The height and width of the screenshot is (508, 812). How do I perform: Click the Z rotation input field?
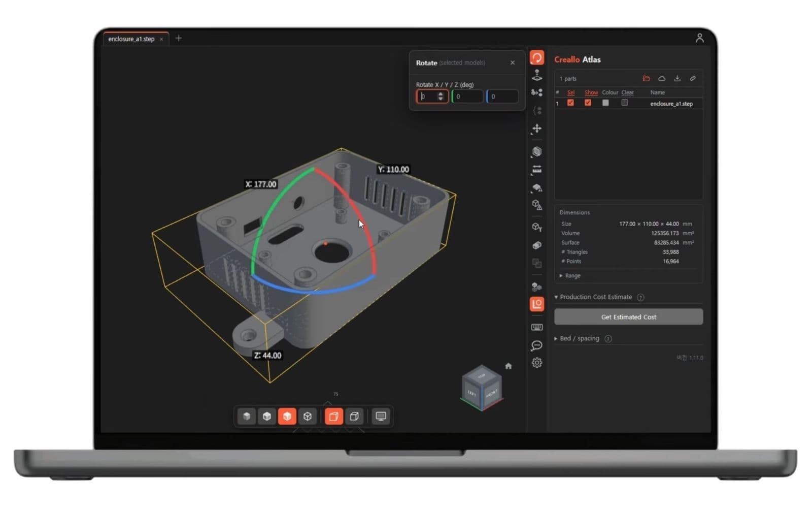pyautogui.click(x=502, y=97)
